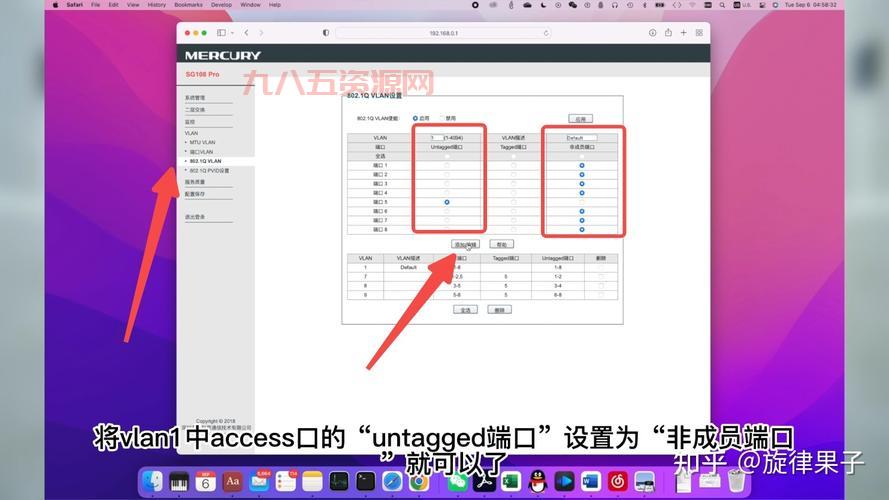
Task: Click the add/edit button under port table
Action: point(465,244)
